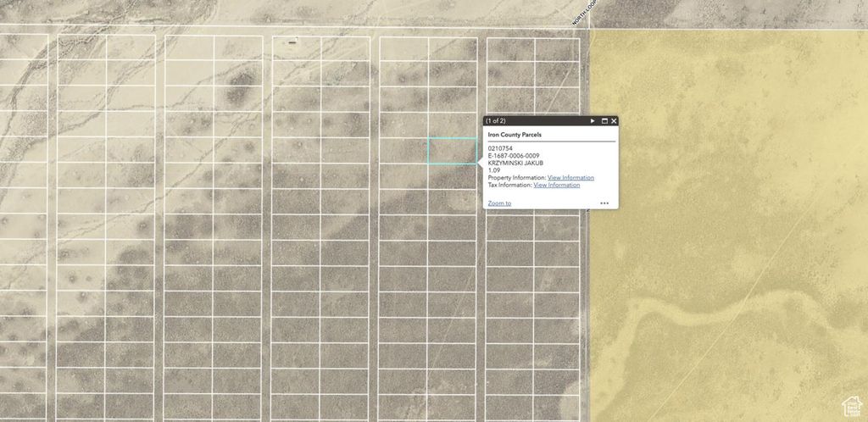Viewport: 868px width, 422px height.
Task: Open Property Information View Information link
Action: [570, 178]
